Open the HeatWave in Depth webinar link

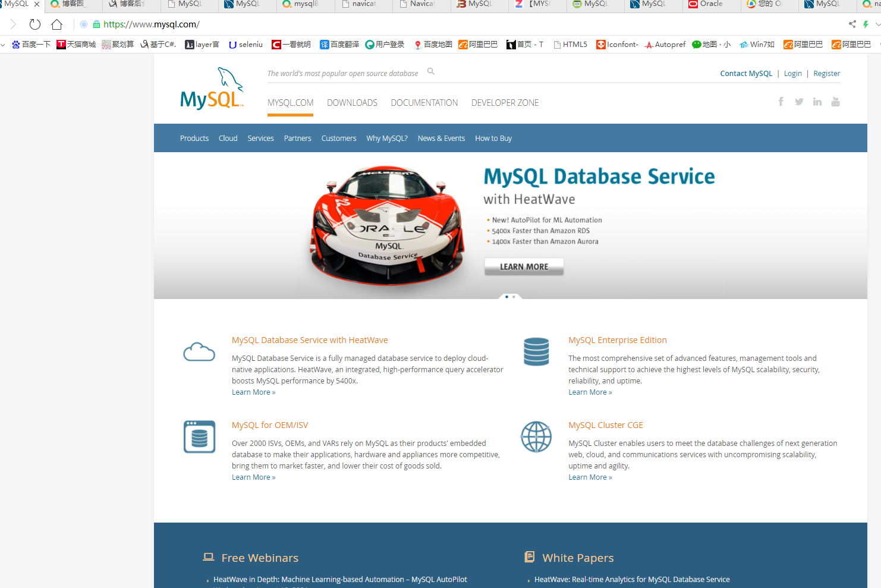340,579
